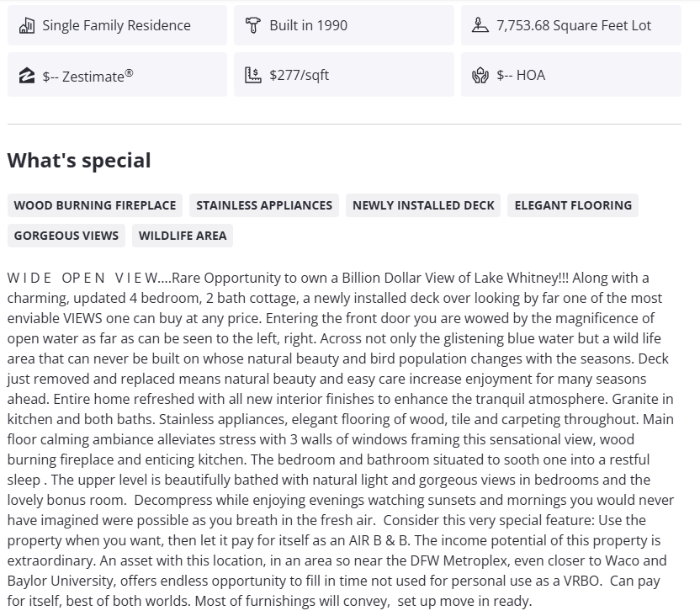Screen dimensions: 700x616
Task: Select the Wood Burning Fireplace tag
Action: (x=95, y=205)
